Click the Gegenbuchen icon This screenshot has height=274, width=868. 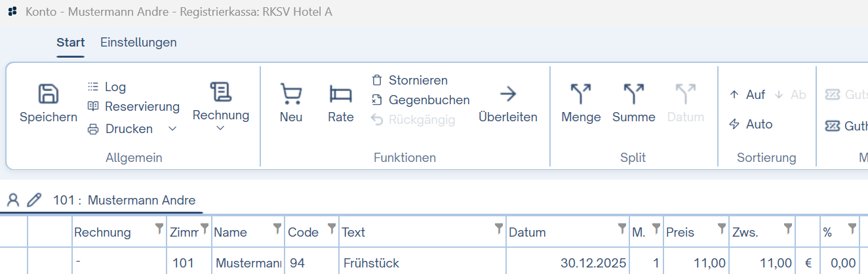tap(376, 100)
